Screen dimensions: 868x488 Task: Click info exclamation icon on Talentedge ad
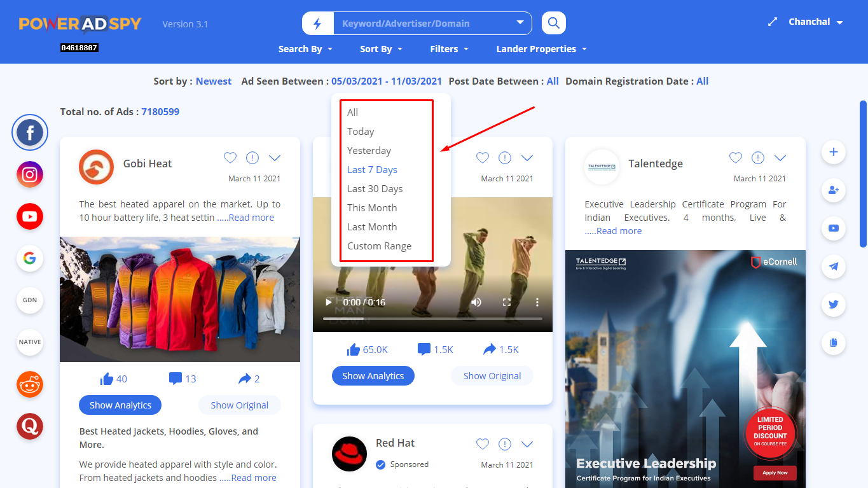[x=758, y=158]
